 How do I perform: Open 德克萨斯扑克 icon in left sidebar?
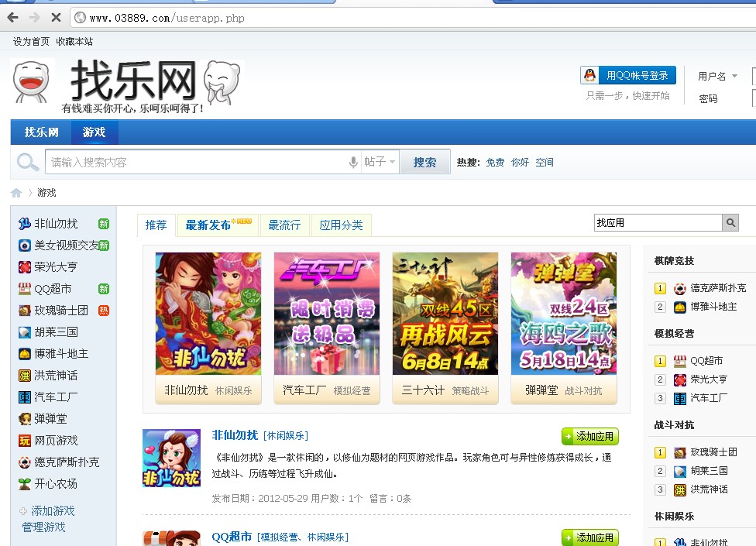pyautogui.click(x=25, y=462)
